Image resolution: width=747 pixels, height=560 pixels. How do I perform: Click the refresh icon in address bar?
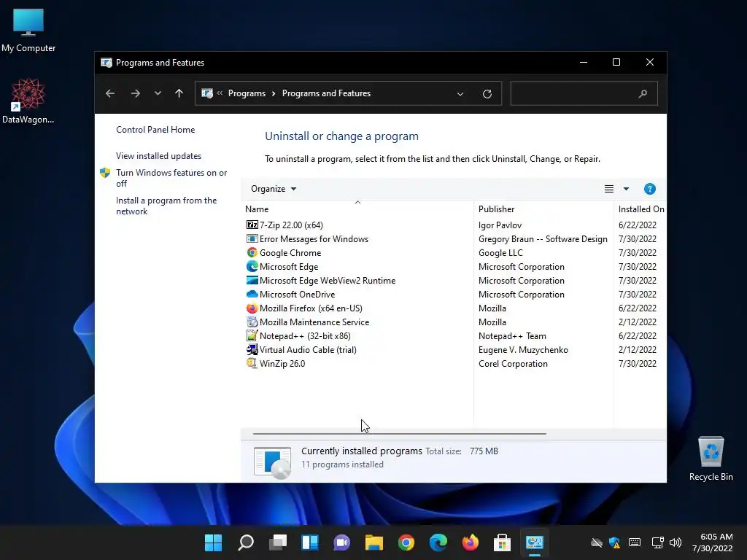487,94
